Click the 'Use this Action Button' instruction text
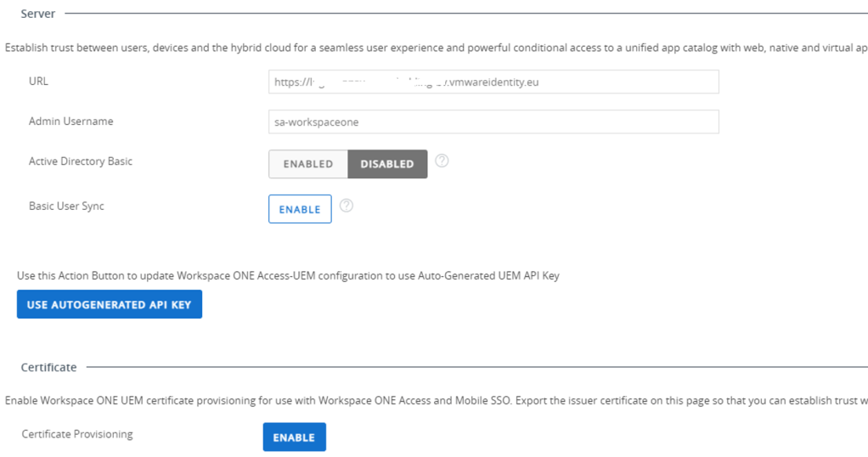868x457 pixels. [x=288, y=275]
